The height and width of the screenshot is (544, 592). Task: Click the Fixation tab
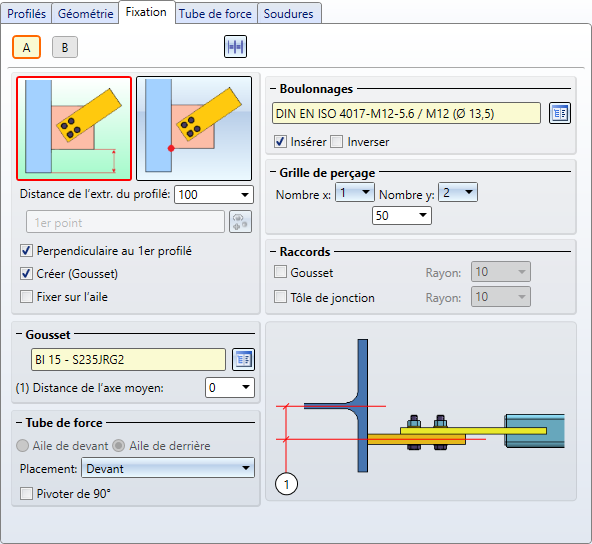pos(146,12)
